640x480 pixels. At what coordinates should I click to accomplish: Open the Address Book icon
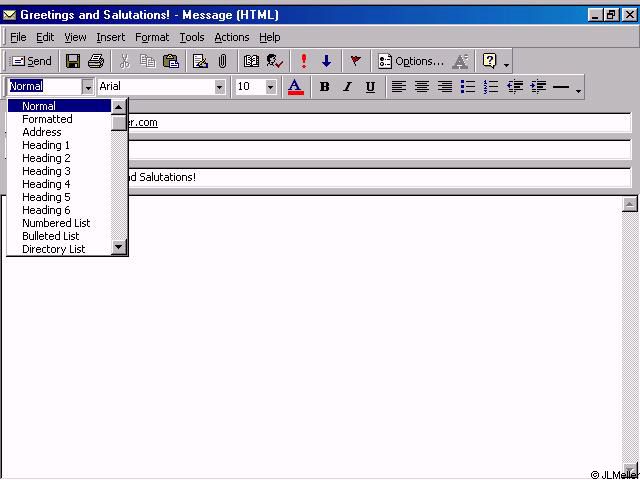pos(251,61)
